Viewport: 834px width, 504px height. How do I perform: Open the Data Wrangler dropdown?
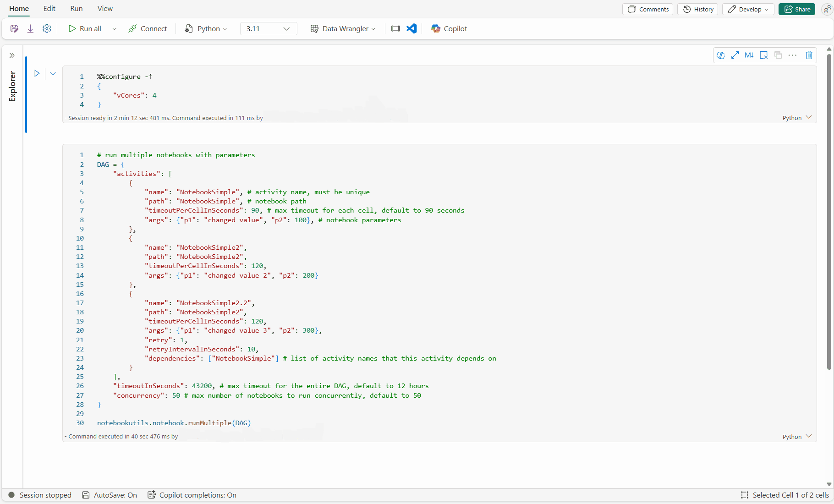343,28
